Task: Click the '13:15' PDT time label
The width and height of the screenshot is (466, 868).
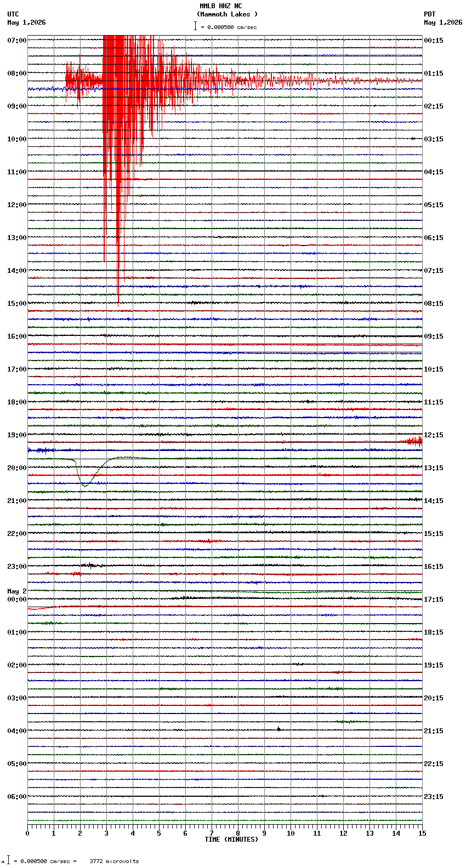Action: tap(434, 468)
